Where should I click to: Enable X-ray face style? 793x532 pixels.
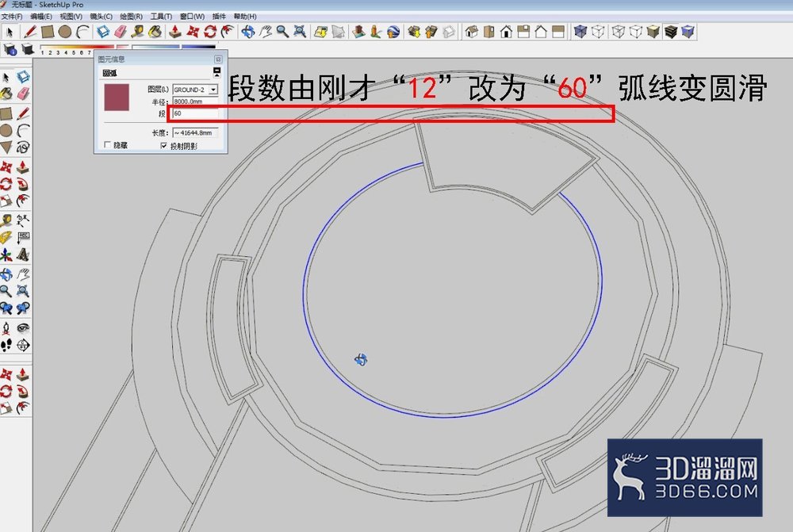click(580, 32)
